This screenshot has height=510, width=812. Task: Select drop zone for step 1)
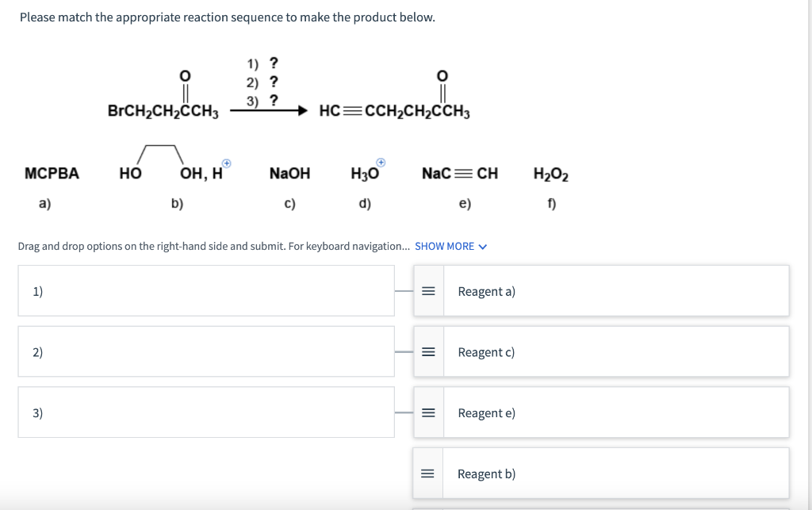point(206,291)
